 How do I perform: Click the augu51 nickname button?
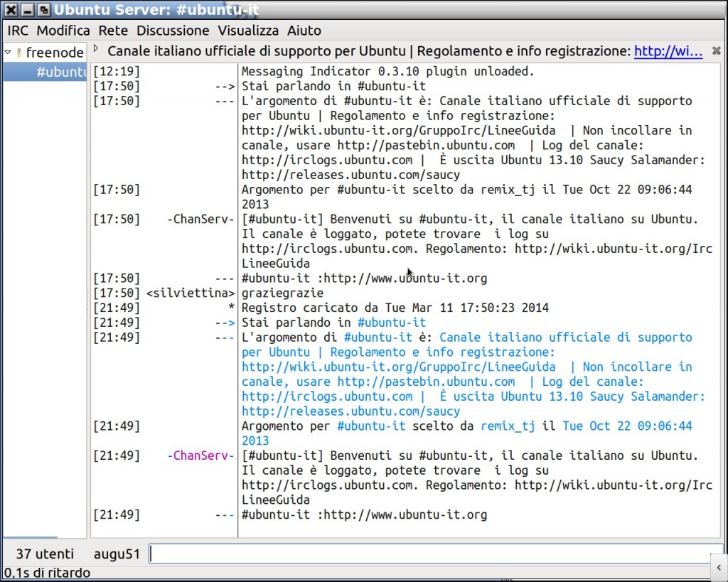coord(117,554)
